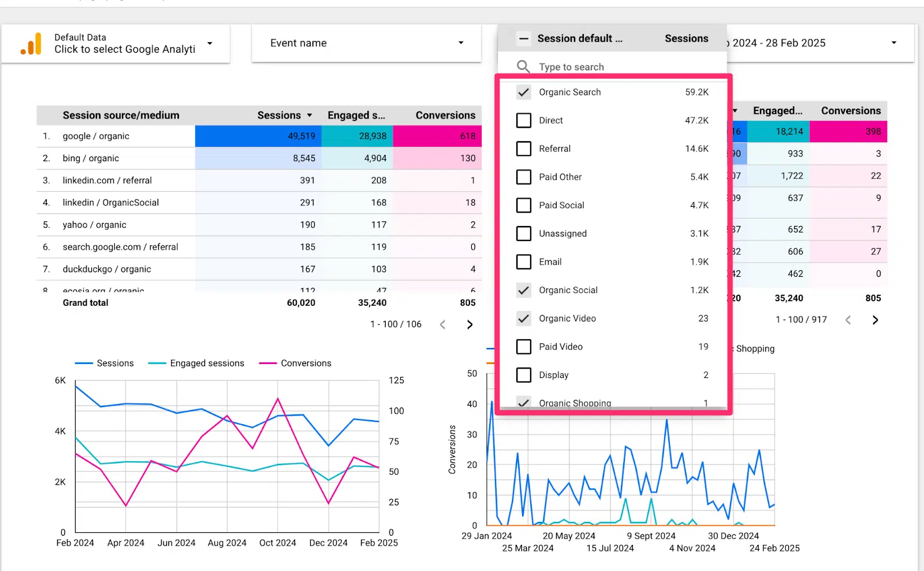
Task: Open the Event name dropdown
Action: point(367,43)
